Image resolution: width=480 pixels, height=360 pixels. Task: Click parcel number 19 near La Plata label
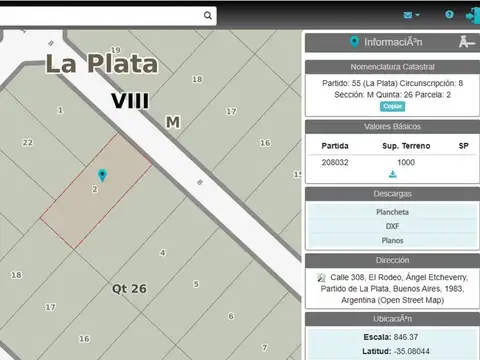click(x=115, y=50)
